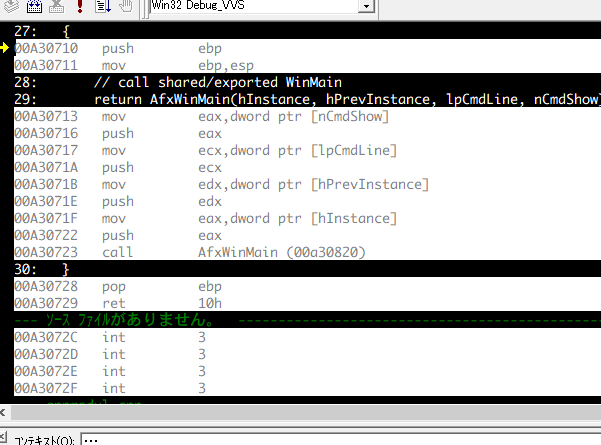Select instruction at 00A3071B mov edx hPrevInstance
This screenshot has width=601, height=445.
(x=307, y=184)
